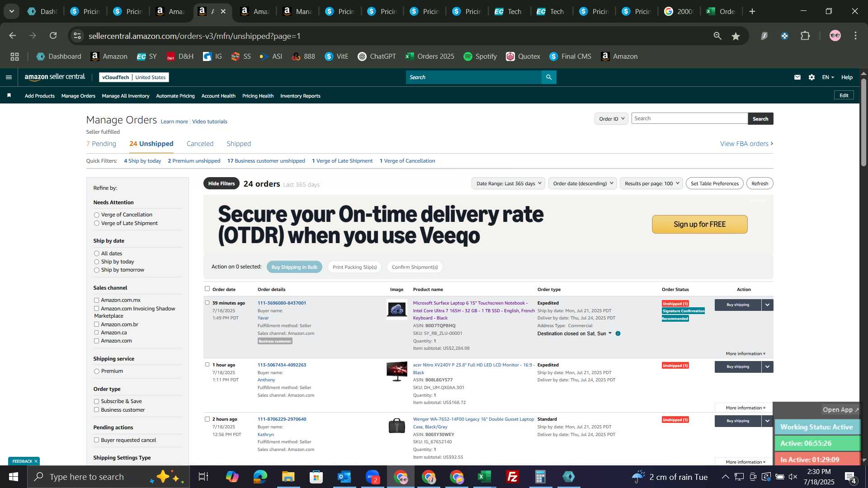The height and width of the screenshot is (488, 868).
Task: Open the EN language dropdown
Action: pyautogui.click(x=828, y=77)
